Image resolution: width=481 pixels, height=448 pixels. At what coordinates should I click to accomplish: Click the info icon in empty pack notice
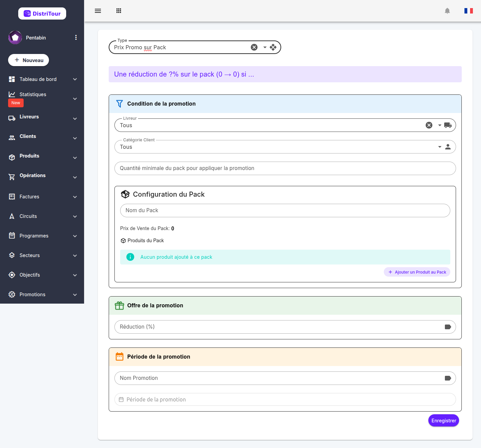coord(130,257)
